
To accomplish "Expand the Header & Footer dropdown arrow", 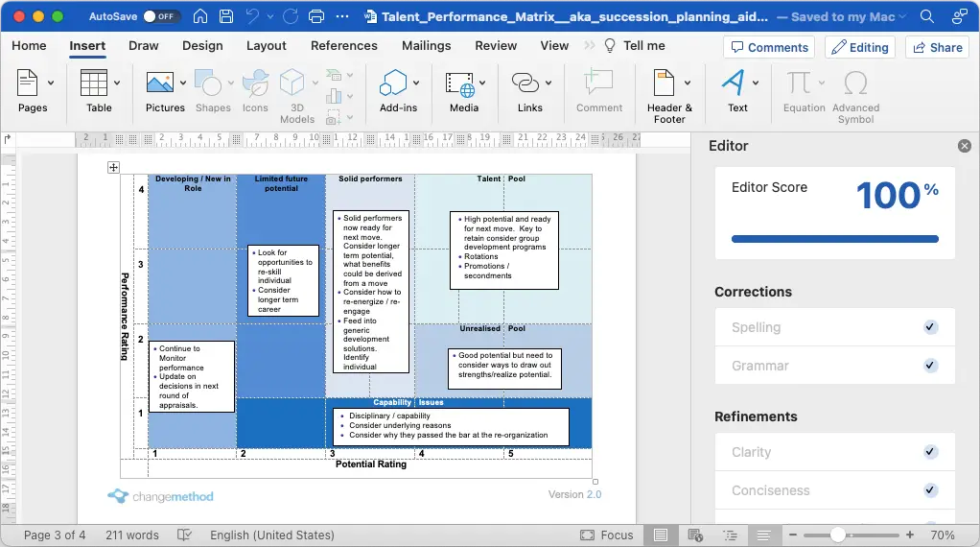I will pos(688,83).
